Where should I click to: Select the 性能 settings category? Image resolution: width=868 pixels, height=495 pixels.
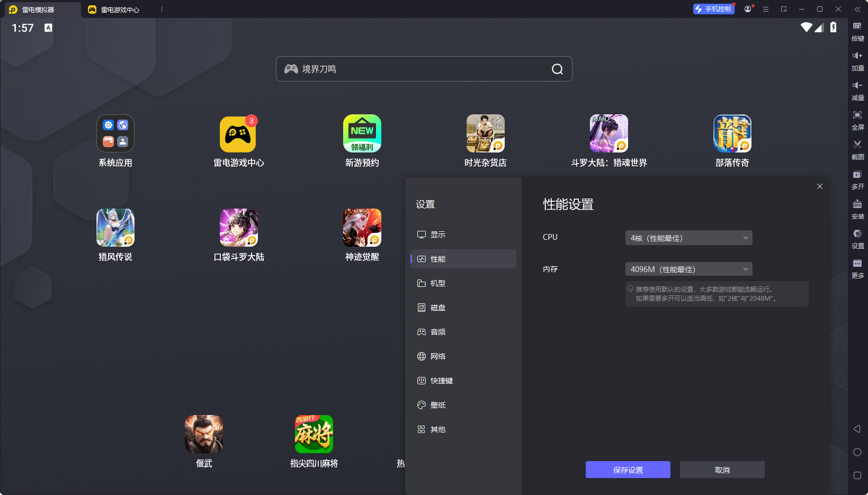(x=463, y=259)
